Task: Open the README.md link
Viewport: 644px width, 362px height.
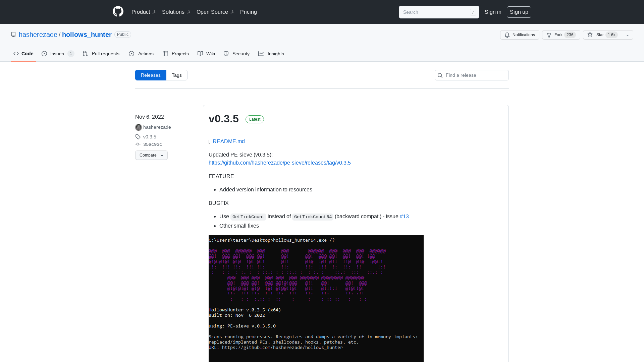Action: [229, 141]
